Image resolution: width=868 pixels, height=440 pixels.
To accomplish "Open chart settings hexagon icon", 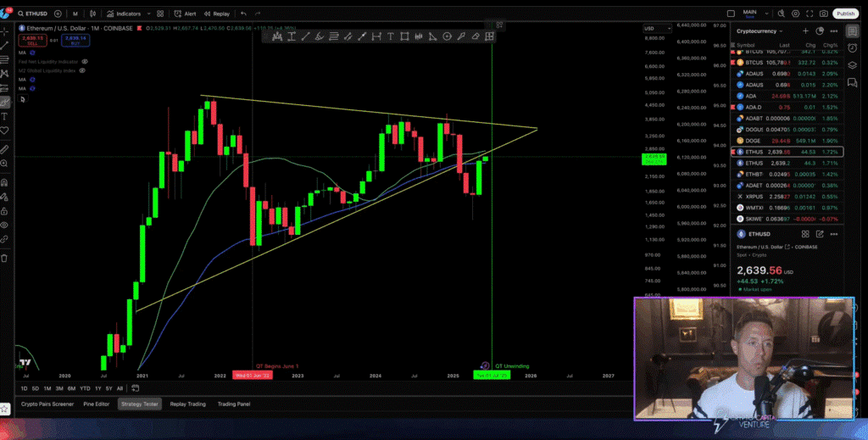I will pyautogui.click(x=795, y=14).
